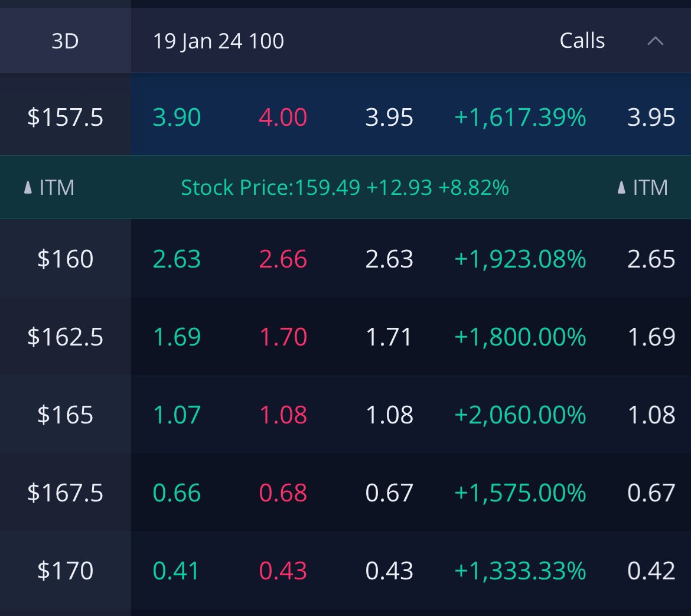
Task: Click the 2.66 ask for $160
Action: (283, 259)
